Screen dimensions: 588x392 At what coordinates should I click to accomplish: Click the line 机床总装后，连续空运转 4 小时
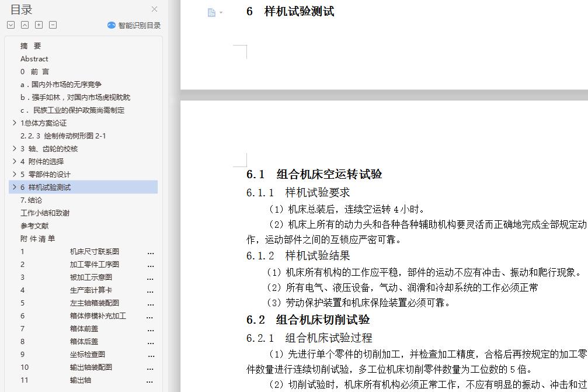coord(346,209)
